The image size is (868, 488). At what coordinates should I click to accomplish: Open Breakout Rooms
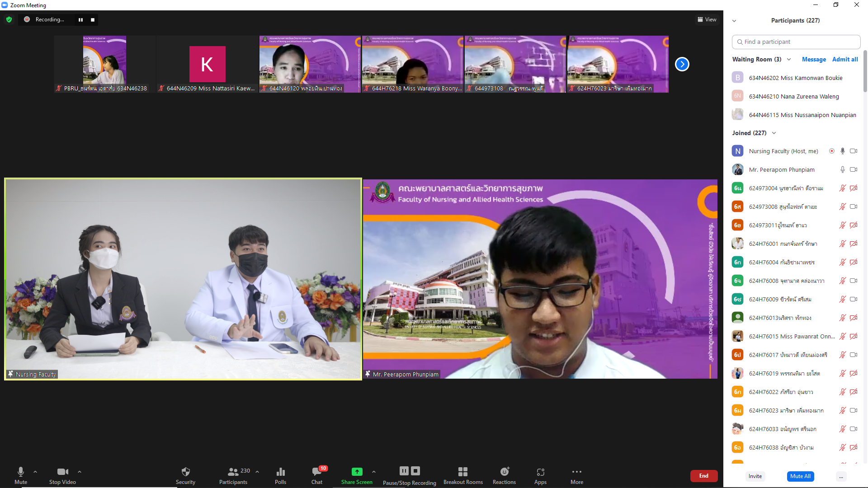point(462,472)
